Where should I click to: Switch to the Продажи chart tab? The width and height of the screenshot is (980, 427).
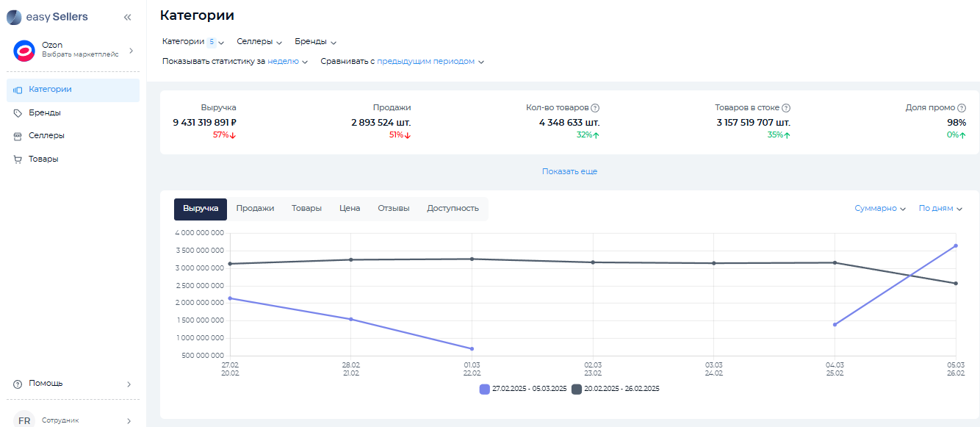coord(255,209)
